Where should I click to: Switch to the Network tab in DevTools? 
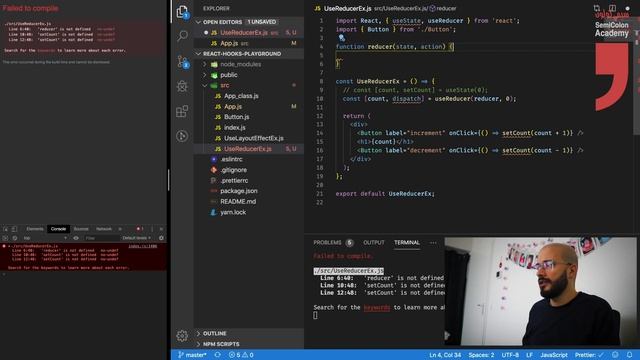(104, 229)
